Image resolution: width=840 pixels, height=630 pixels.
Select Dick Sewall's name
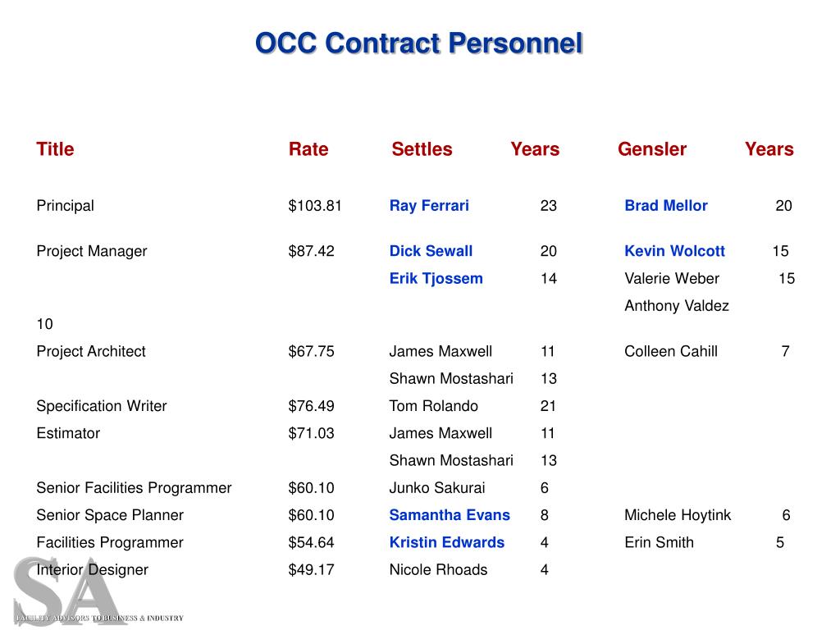click(431, 251)
